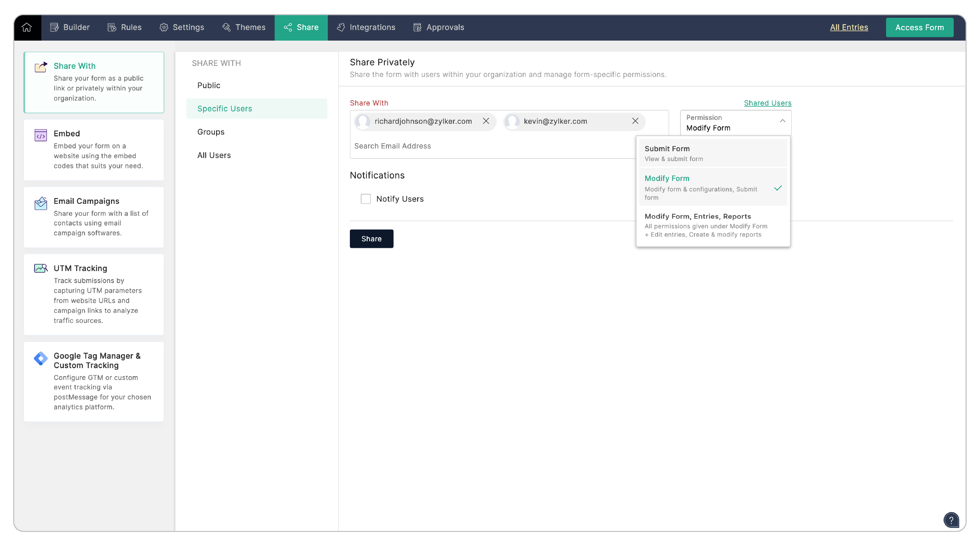Open the help question mark bubble
The height and width of the screenshot is (546, 980).
click(x=951, y=520)
